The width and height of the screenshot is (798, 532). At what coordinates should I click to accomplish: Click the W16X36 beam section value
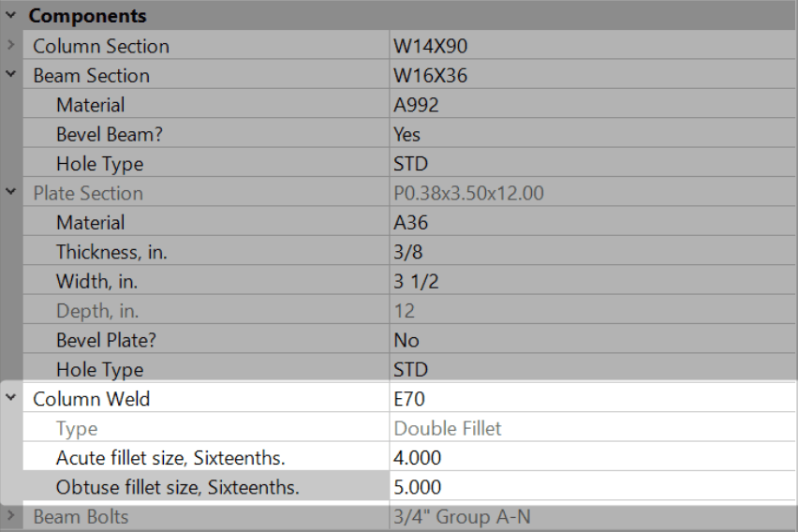(x=591, y=76)
